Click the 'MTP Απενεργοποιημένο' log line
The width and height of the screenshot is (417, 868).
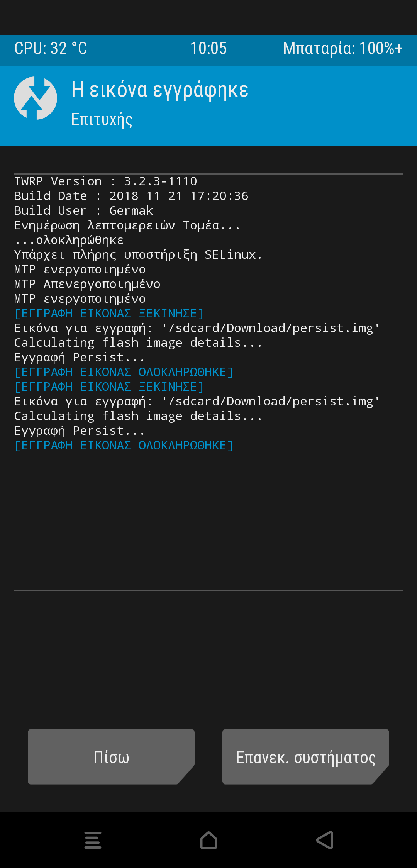click(87, 284)
